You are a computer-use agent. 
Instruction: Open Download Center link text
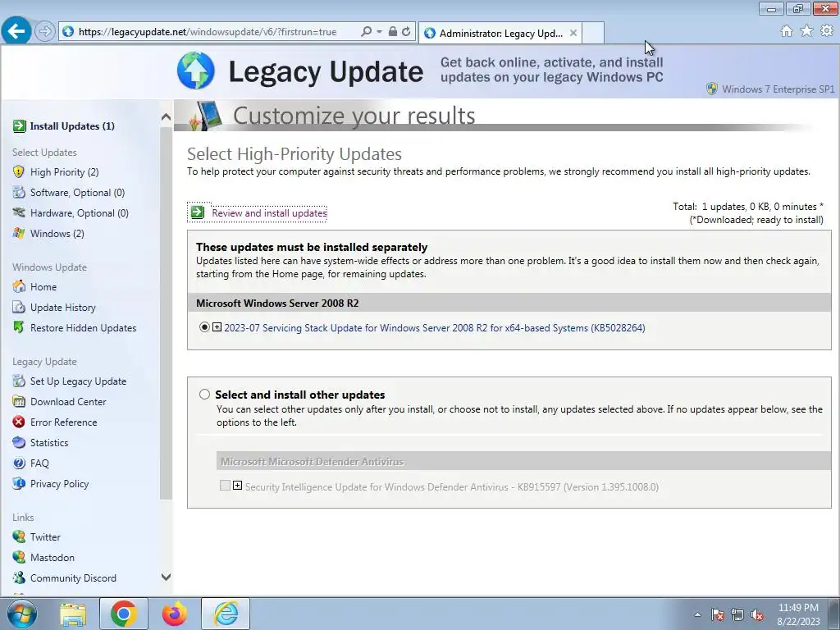tap(68, 401)
